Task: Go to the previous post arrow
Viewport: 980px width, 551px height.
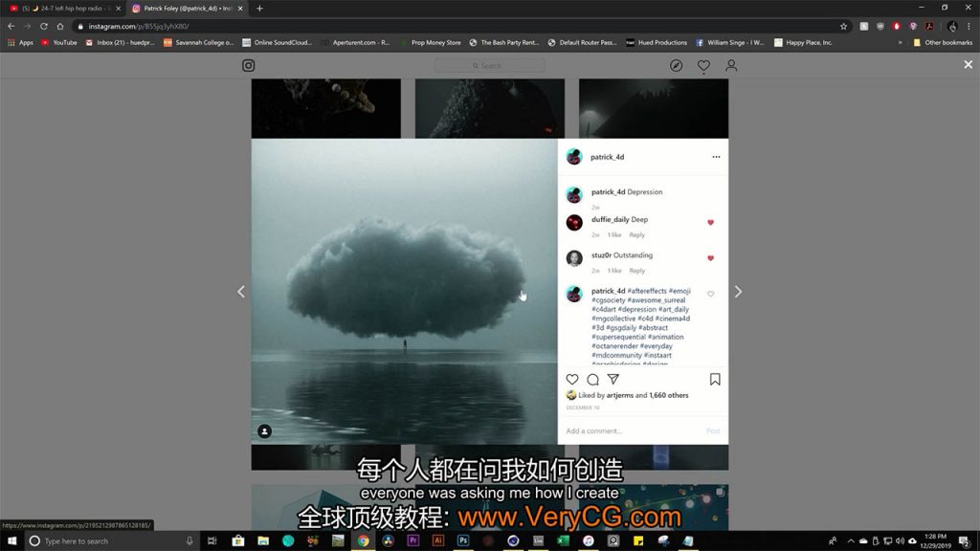Action: [241, 292]
